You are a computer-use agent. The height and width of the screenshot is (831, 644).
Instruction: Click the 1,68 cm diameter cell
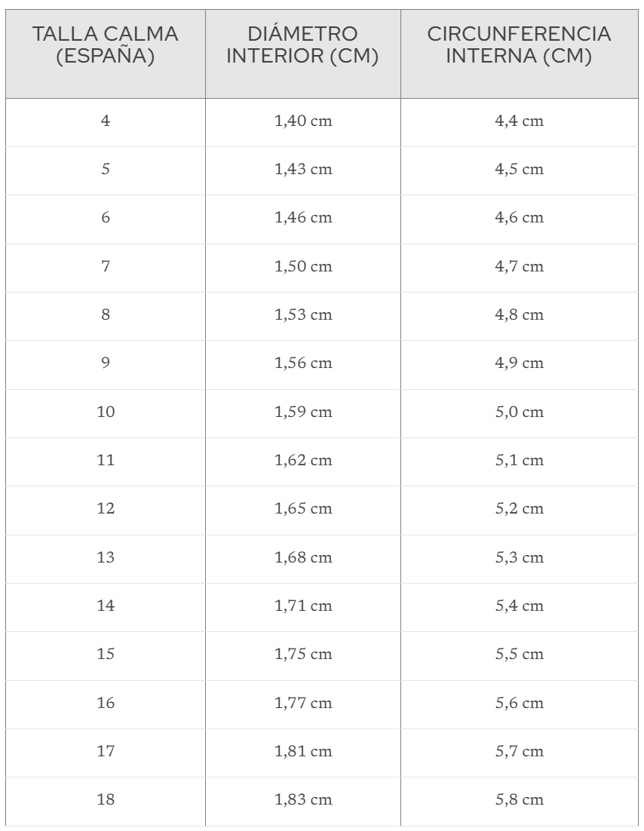302,558
